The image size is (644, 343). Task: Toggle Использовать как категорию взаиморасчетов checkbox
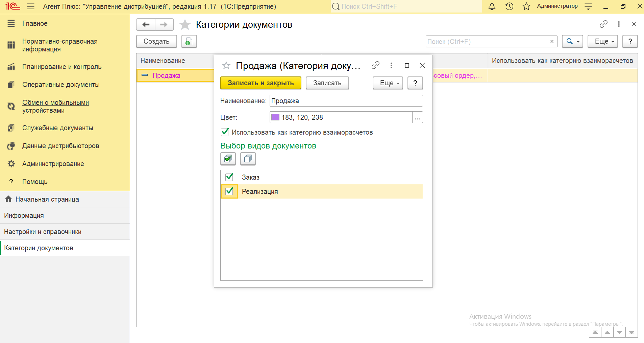tap(225, 132)
